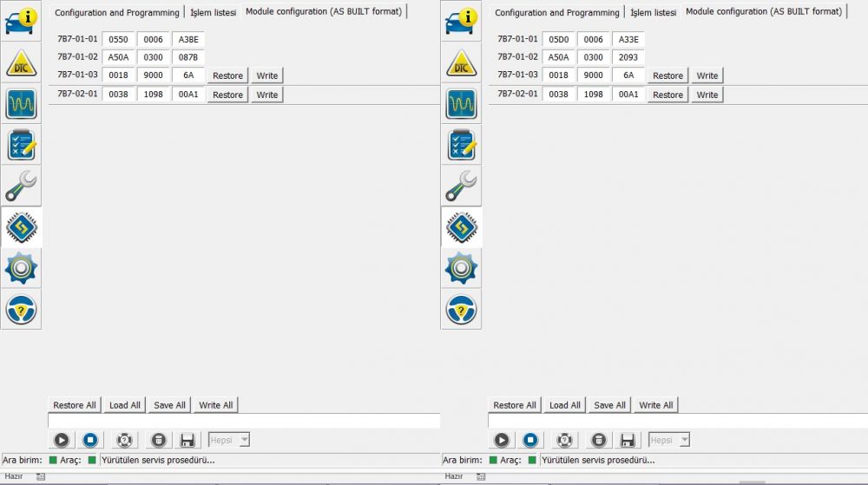Click Load All in right window
868x485 pixels.
(565, 405)
